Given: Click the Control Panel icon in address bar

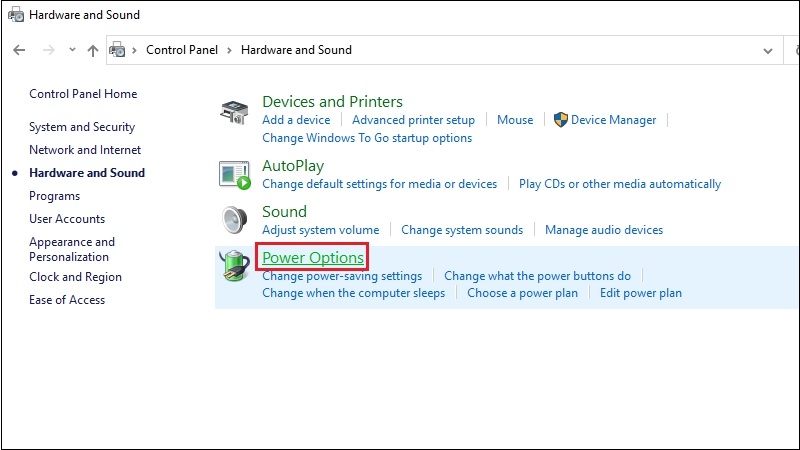Looking at the screenshot, I should coord(117,50).
